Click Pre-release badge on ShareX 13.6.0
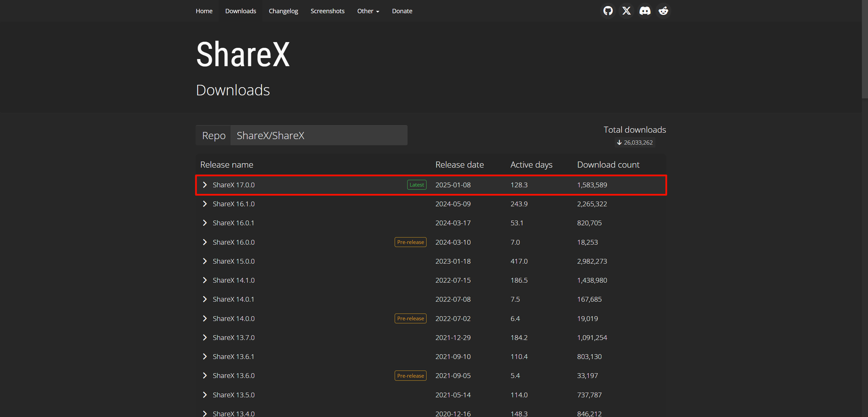The image size is (868, 417). 410,376
